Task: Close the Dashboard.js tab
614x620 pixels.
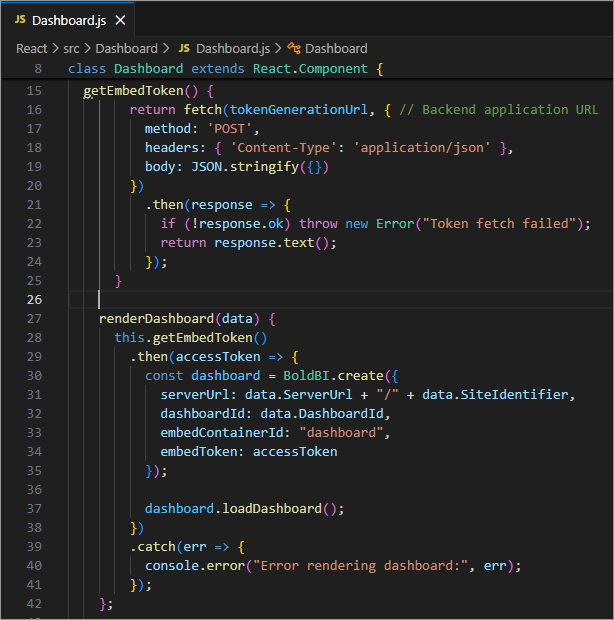Action: [120, 20]
